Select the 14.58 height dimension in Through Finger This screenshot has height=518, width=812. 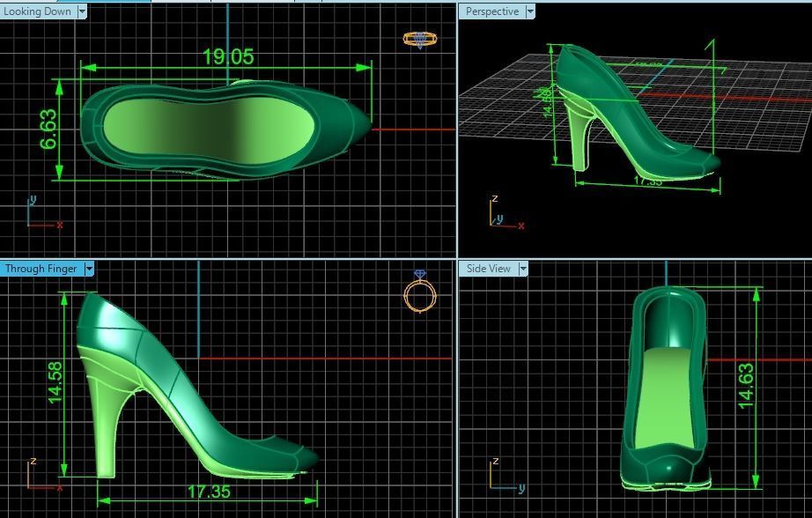pyautogui.click(x=55, y=383)
